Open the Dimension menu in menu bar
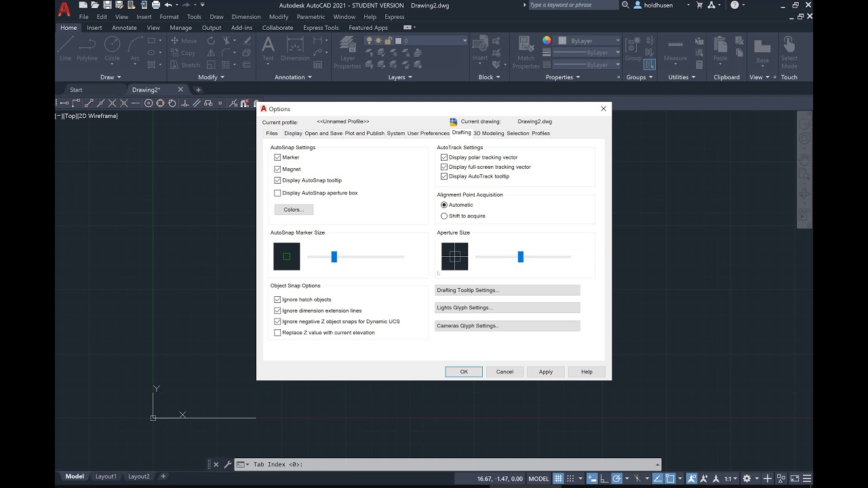868x488 pixels. tap(246, 17)
